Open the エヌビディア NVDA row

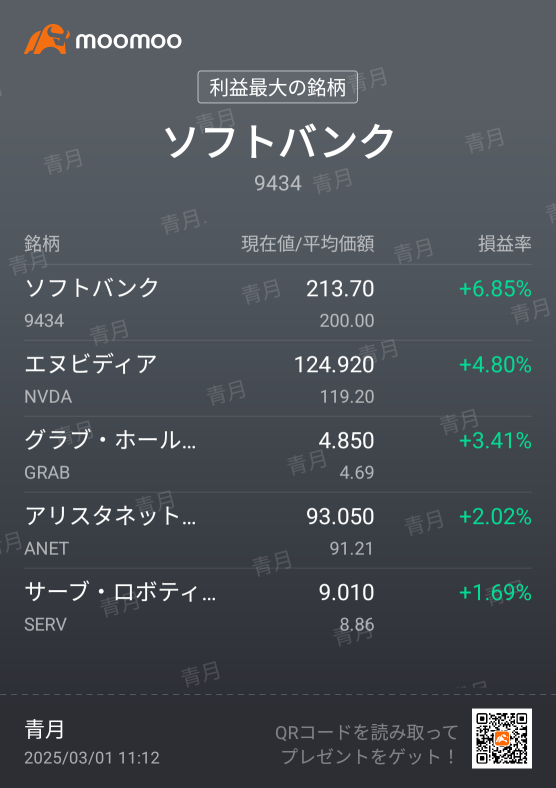278,379
